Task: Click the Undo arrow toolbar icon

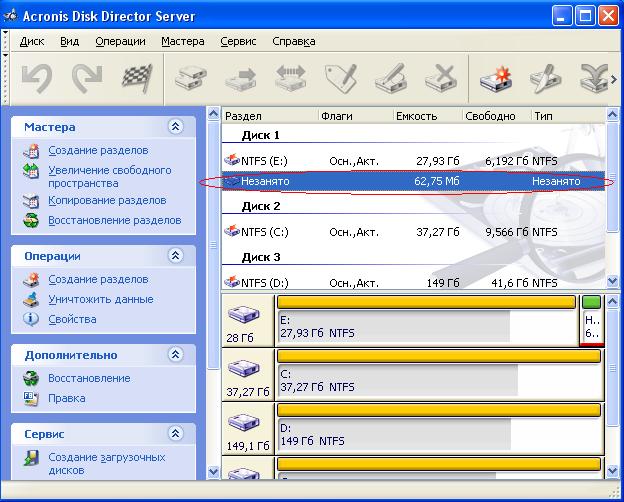Action: [37, 77]
